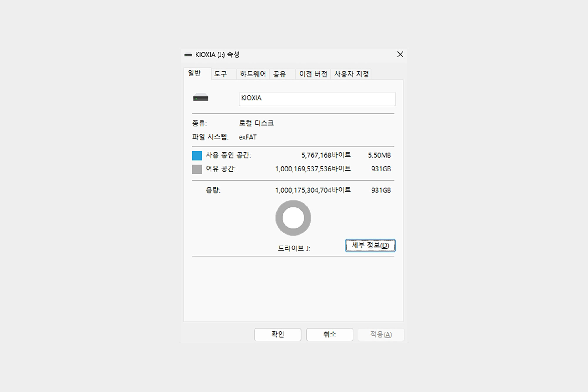Go to the 이전 버전 tab
This screenshot has width=588, height=392.
313,74
